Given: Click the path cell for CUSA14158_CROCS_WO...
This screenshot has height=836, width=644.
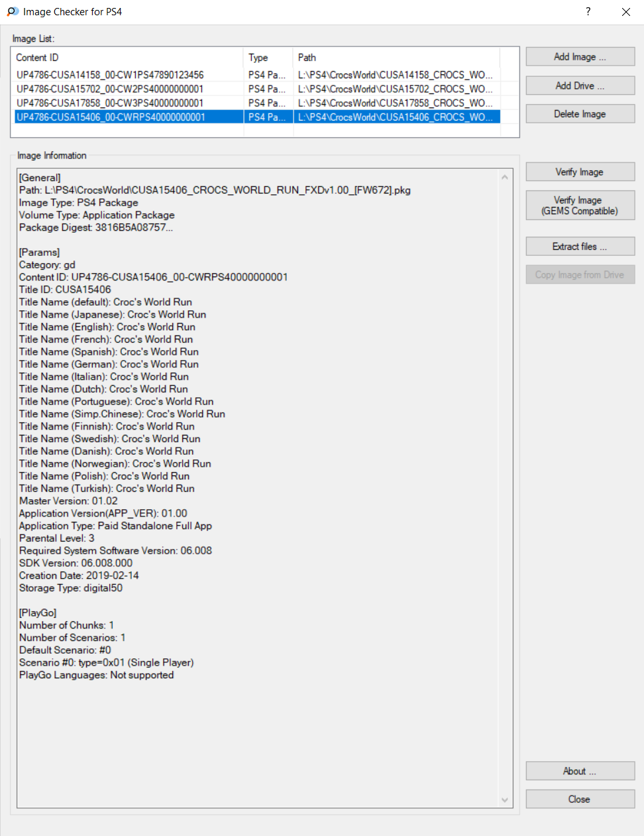Looking at the screenshot, I should 396,75.
